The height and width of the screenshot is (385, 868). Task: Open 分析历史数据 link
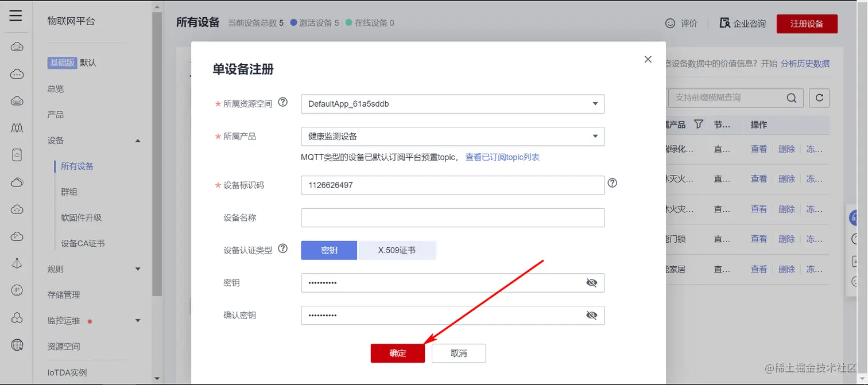click(805, 64)
